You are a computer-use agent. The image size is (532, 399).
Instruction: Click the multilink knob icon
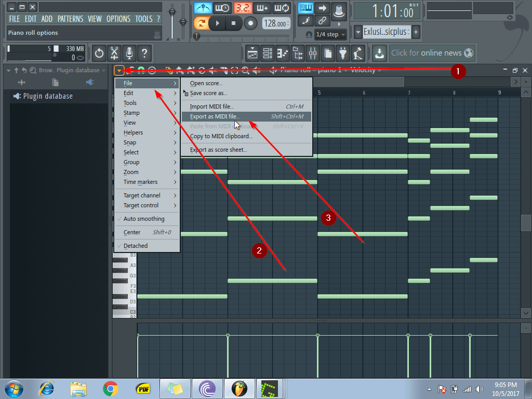[x=339, y=11]
